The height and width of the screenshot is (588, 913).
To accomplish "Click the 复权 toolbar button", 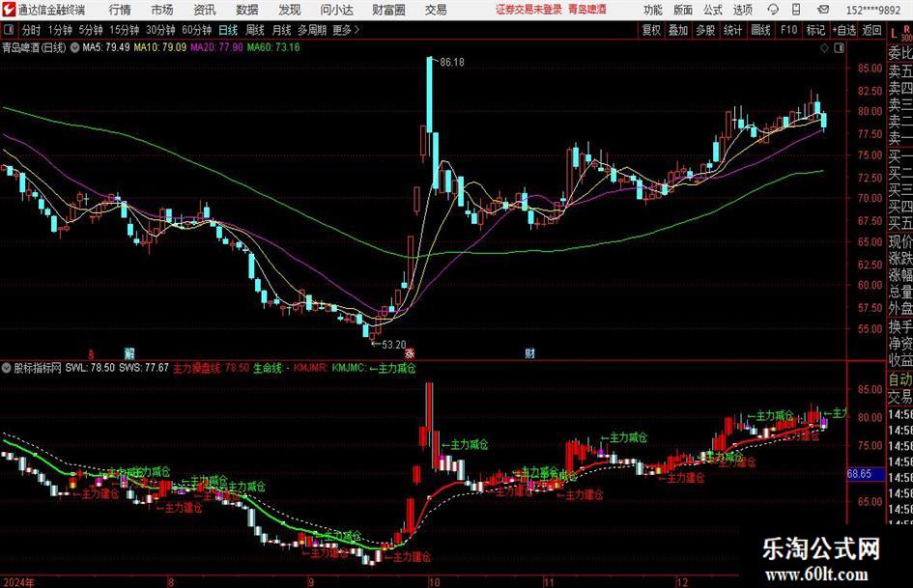I will coord(651,30).
